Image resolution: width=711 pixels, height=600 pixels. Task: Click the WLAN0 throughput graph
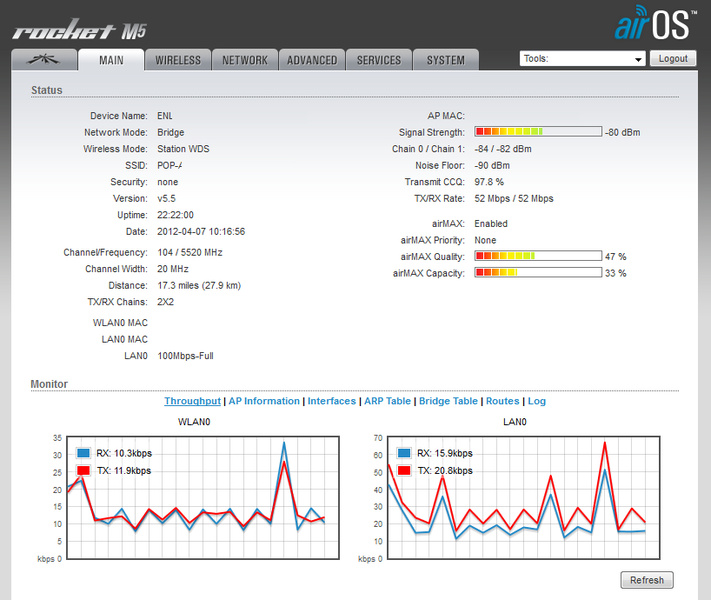203,498
